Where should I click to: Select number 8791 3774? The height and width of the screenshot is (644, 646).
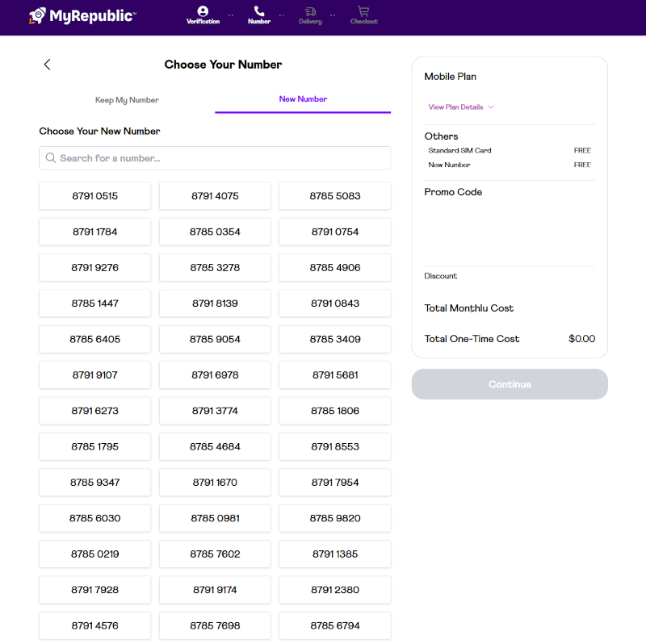[x=215, y=411]
